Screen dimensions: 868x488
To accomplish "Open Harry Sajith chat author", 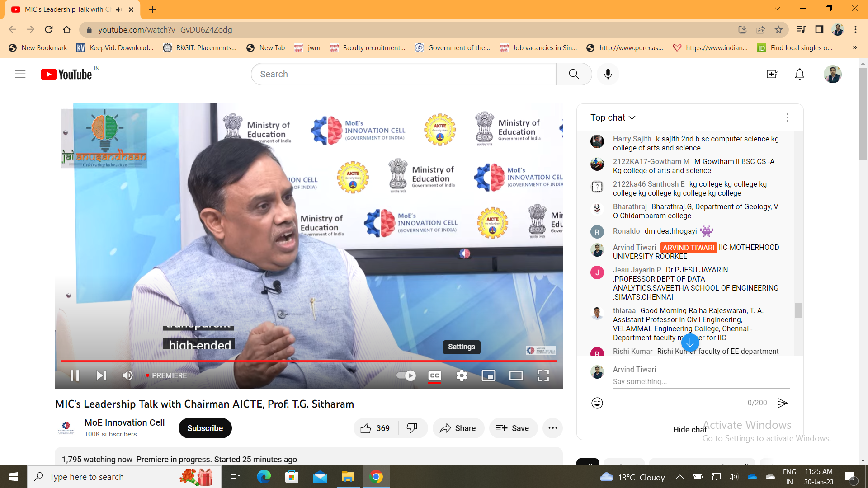I will pyautogui.click(x=632, y=139).
